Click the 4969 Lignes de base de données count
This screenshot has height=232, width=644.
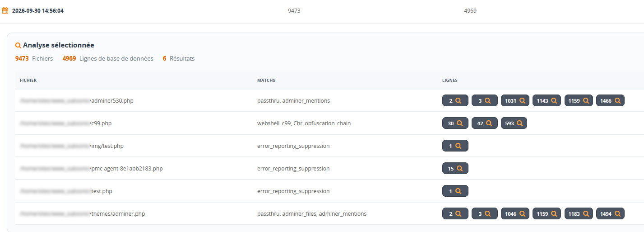click(x=108, y=58)
